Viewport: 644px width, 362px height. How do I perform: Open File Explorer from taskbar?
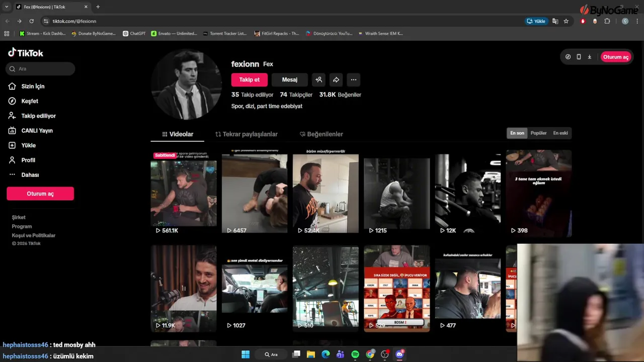(311, 354)
